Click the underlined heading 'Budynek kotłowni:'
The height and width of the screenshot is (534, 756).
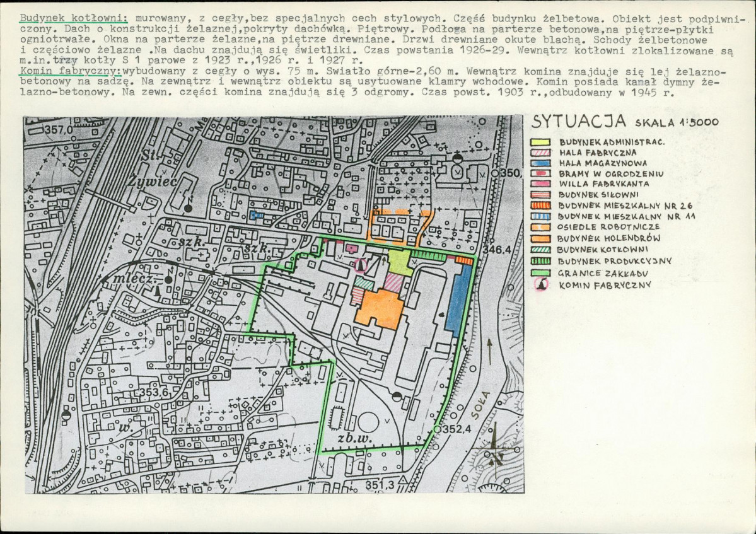pos(74,18)
